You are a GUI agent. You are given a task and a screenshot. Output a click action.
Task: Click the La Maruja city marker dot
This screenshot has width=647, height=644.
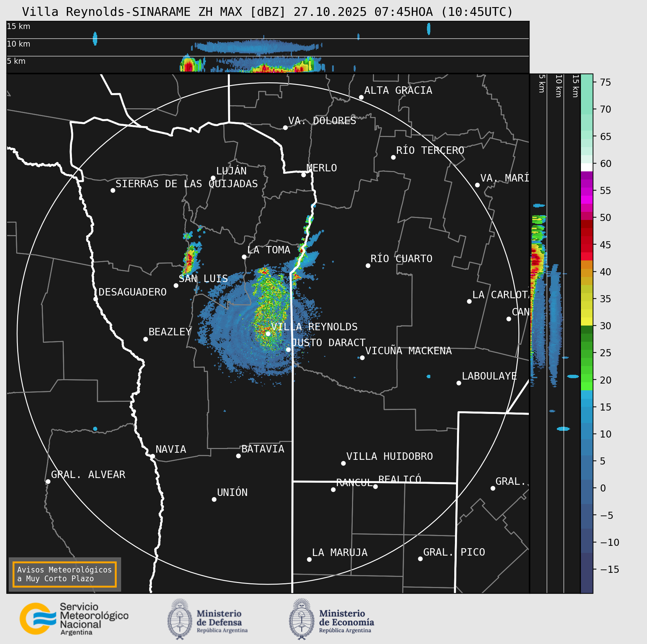(x=309, y=559)
